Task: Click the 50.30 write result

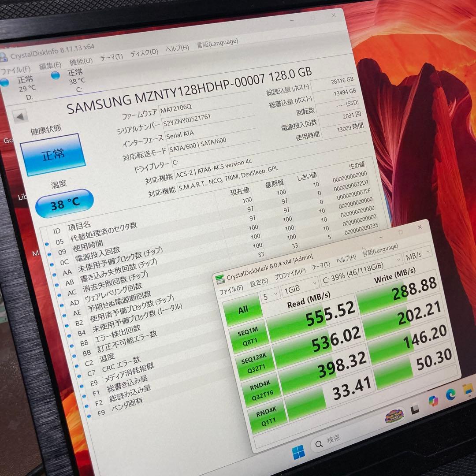Action: pos(434,359)
